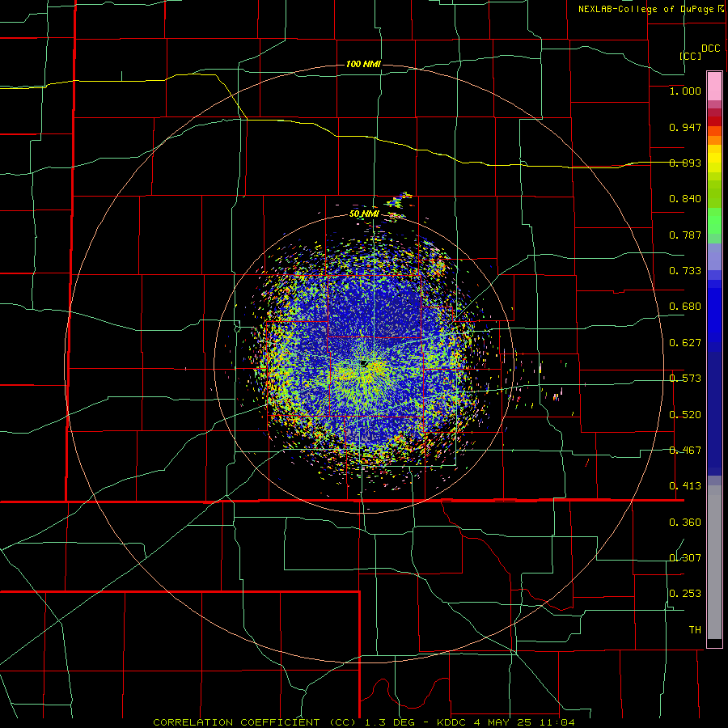This screenshot has height=728, width=728.
Task: Select the 0.360 color scale value
Action: (x=685, y=523)
